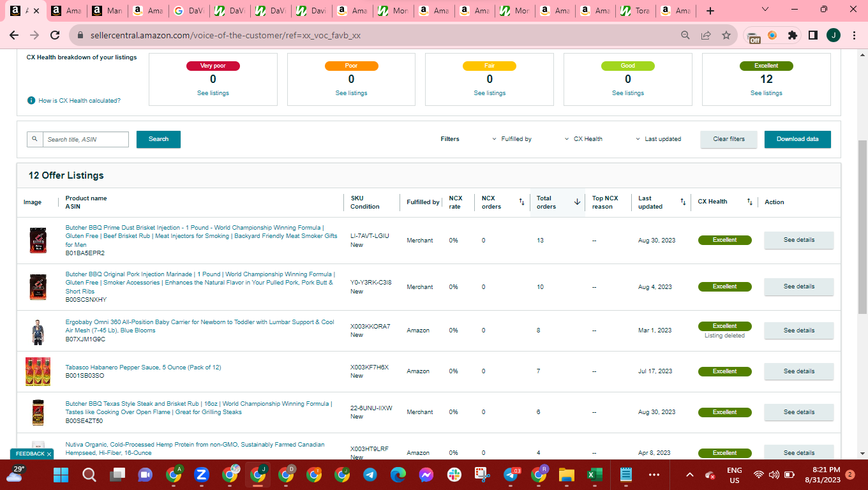Screen dimensions: 868x490
Task: Close the active Amazon tab
Action: (35, 11)
